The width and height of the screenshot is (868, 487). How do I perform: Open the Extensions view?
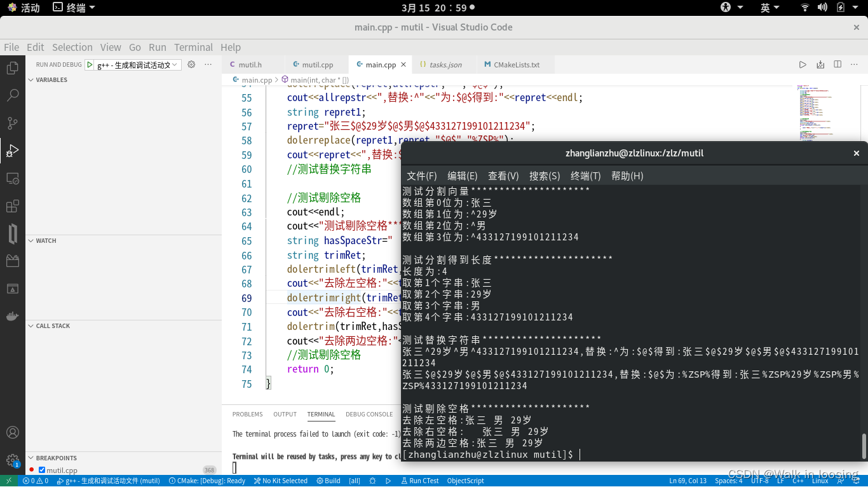coord(12,206)
